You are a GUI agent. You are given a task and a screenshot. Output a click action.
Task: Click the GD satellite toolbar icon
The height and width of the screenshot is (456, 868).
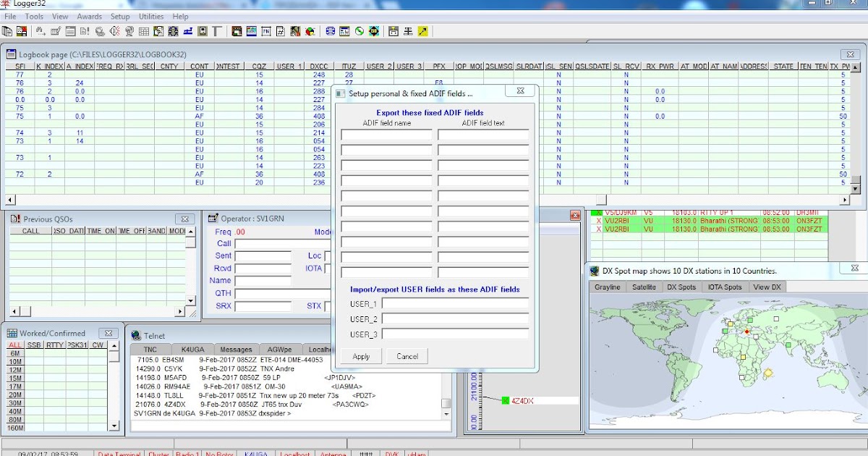coord(374,31)
